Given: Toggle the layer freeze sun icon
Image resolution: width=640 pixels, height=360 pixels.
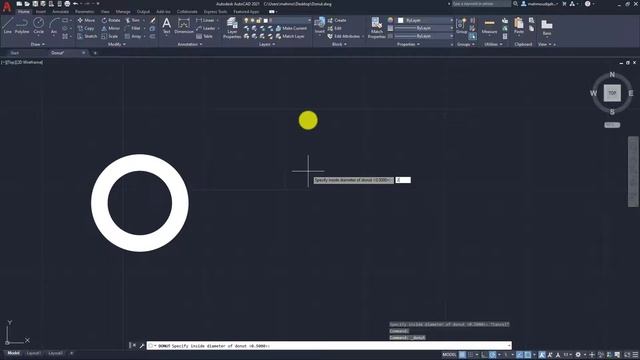Looking at the screenshot, I should coord(252,20).
